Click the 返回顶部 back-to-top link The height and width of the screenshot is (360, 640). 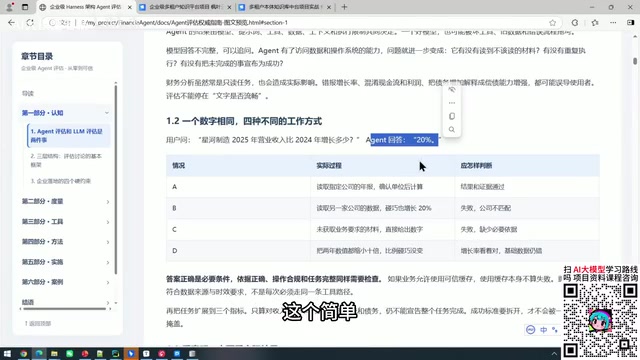coord(38,323)
